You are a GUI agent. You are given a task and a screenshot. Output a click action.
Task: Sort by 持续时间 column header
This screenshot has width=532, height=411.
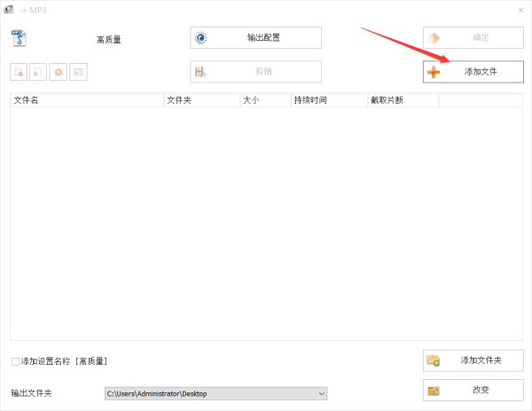pos(330,100)
